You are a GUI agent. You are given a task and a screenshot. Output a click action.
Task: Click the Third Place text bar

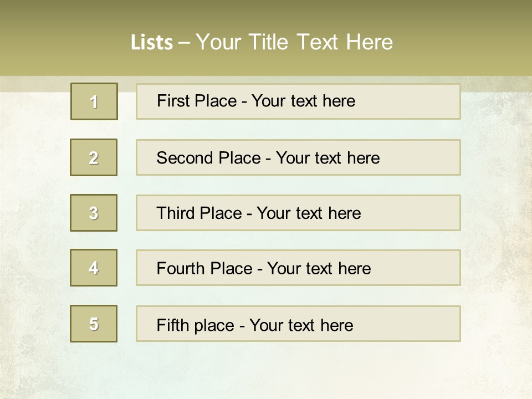pyautogui.click(x=298, y=213)
